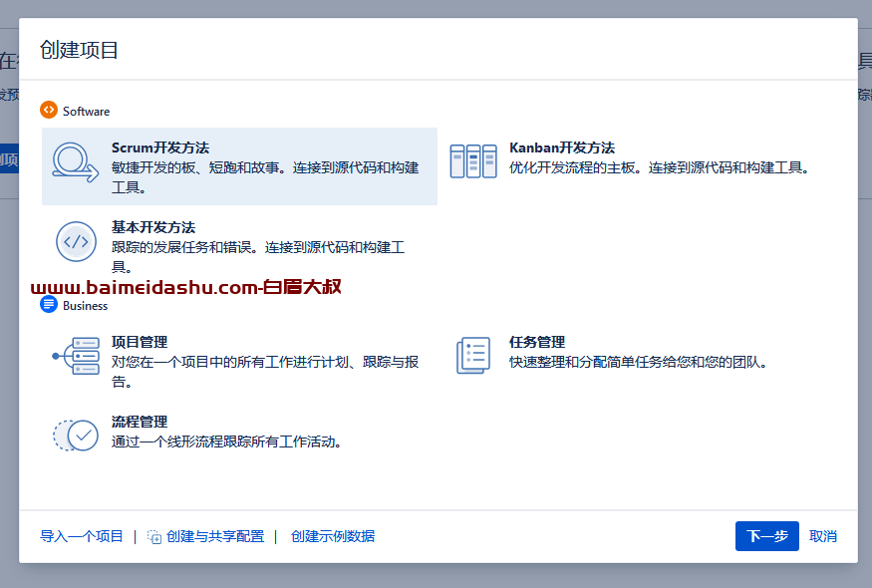Click the blue Business category icon
Screen dimensions: 872x588
coord(49,304)
